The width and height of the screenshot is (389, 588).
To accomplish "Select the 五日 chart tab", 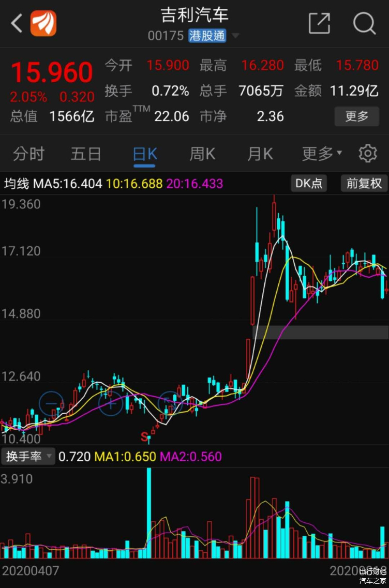I will (86, 154).
